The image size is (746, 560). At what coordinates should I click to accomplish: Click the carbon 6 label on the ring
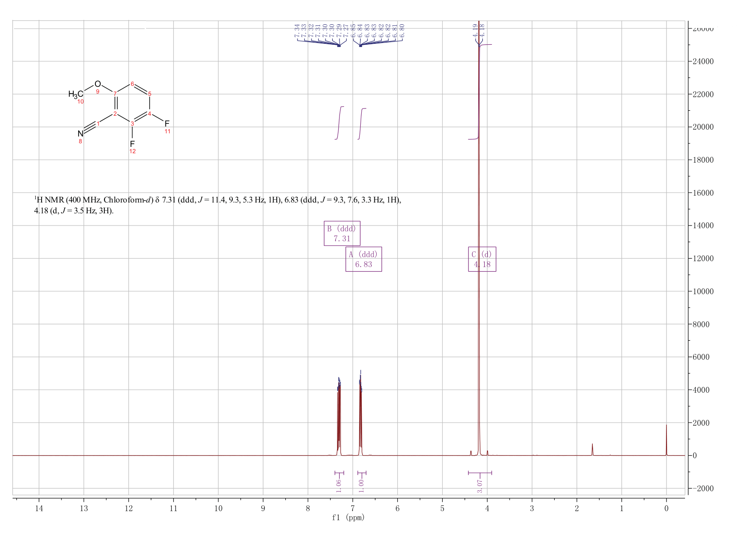pyautogui.click(x=132, y=84)
